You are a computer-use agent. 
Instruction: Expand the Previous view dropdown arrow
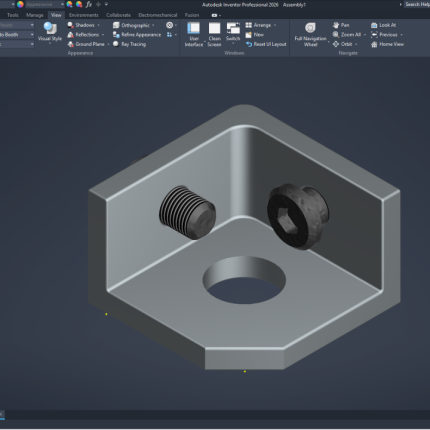[x=402, y=35]
